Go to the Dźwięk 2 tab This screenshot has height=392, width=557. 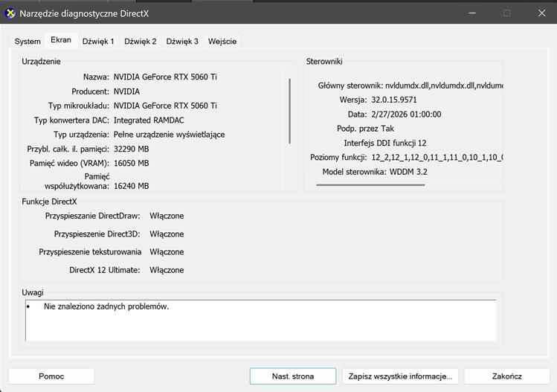pos(141,42)
